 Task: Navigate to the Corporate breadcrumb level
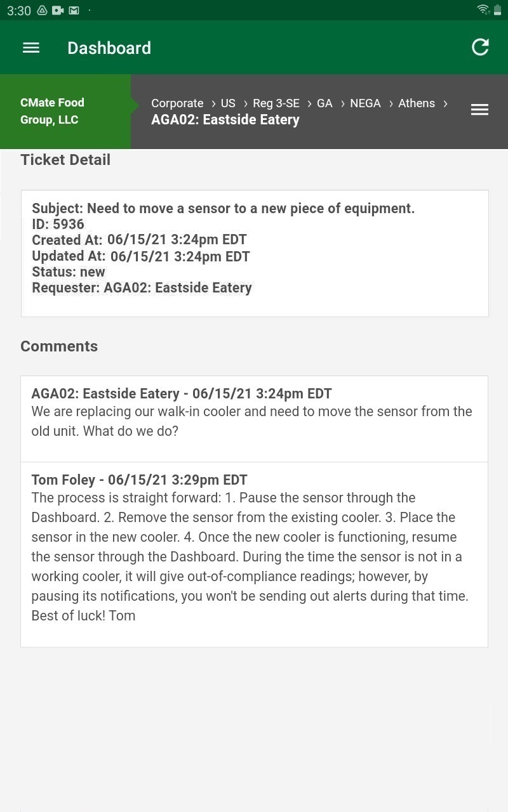point(177,103)
